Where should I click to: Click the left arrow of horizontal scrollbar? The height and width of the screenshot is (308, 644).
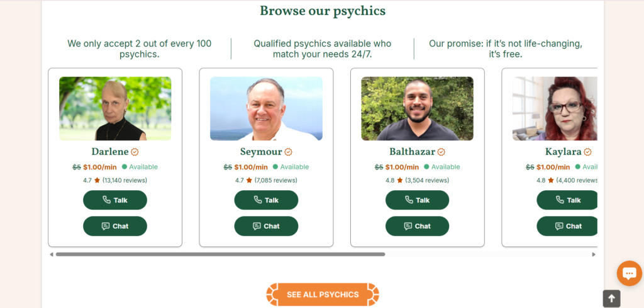click(52, 254)
